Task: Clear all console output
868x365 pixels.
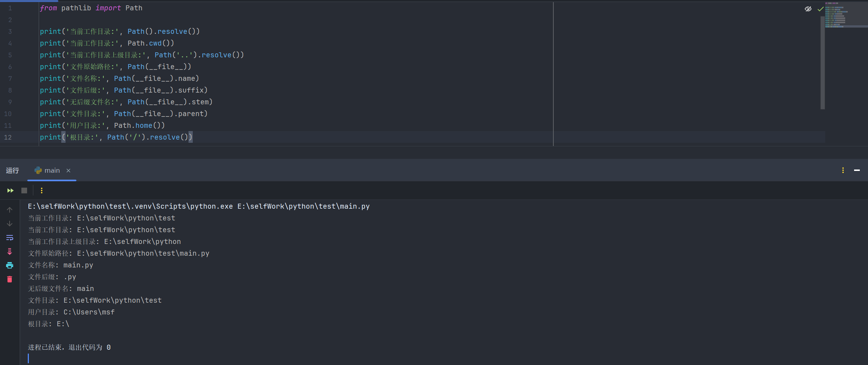Action: [x=10, y=279]
